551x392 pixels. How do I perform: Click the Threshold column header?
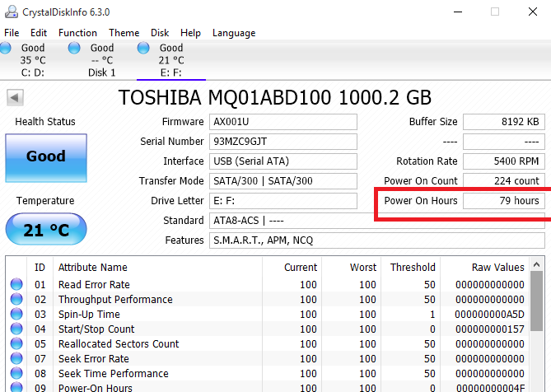coord(413,268)
